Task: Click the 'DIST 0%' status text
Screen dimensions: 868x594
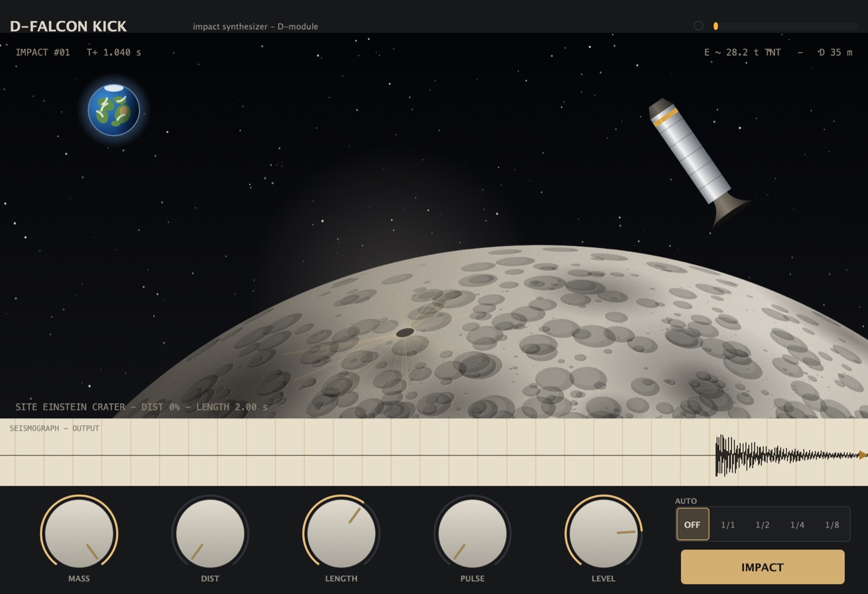Action: pyautogui.click(x=161, y=407)
